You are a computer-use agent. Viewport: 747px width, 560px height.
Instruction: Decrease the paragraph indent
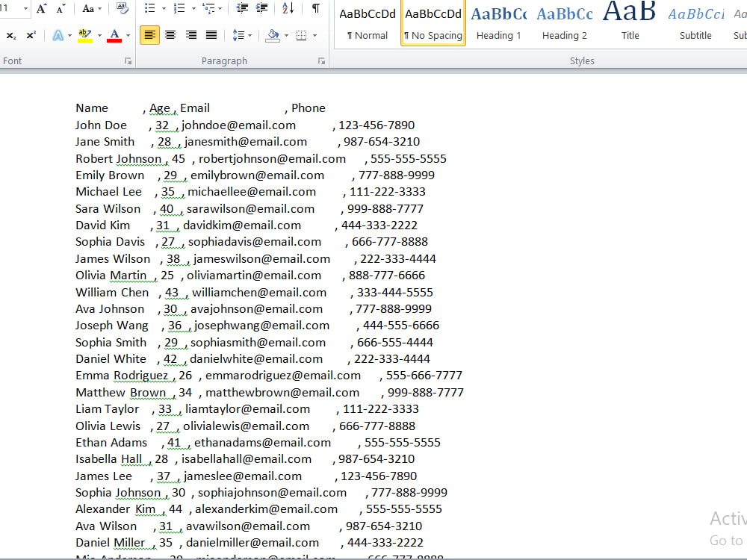242,8
